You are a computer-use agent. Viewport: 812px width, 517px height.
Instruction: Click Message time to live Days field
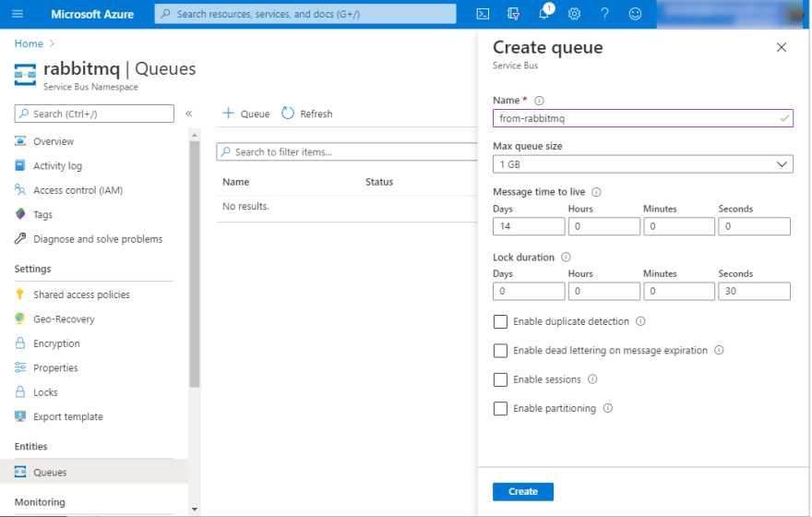(529, 226)
